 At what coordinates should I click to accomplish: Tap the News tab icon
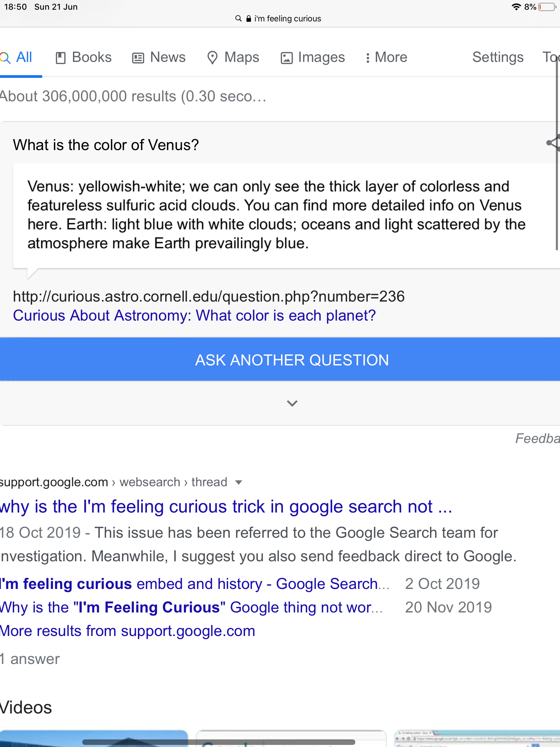tap(138, 58)
